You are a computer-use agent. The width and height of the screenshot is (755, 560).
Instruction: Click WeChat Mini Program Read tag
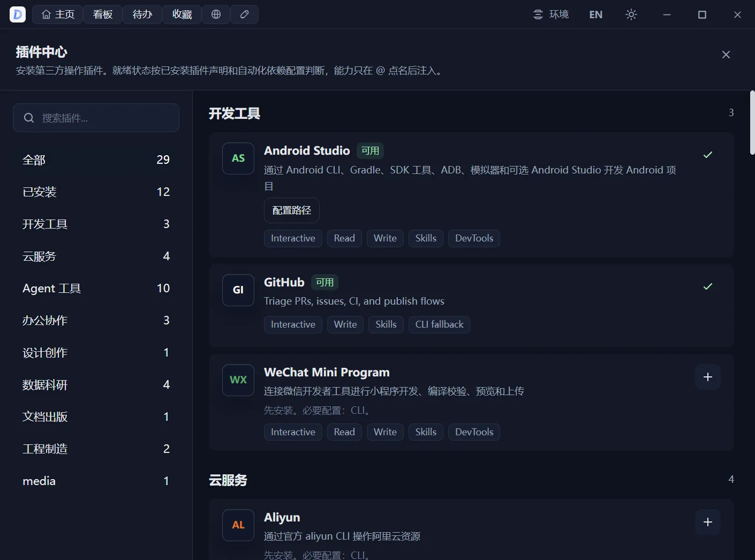pos(344,432)
